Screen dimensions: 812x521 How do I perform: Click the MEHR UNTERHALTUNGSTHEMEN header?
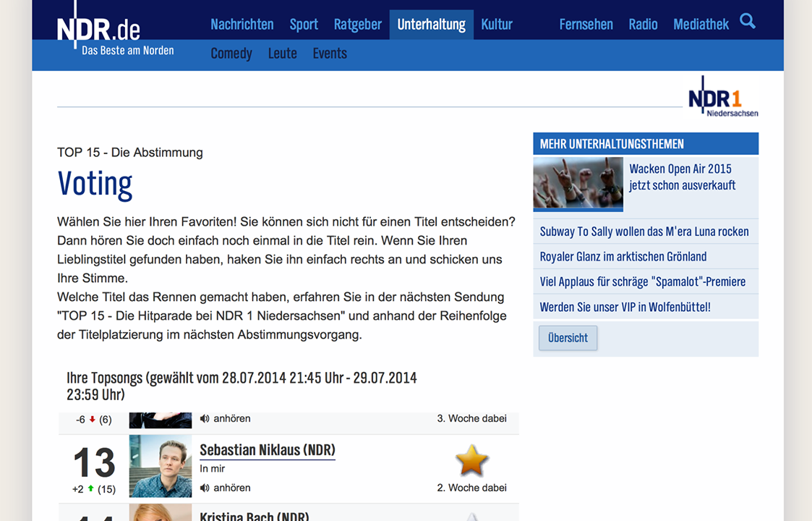pyautogui.click(x=646, y=143)
